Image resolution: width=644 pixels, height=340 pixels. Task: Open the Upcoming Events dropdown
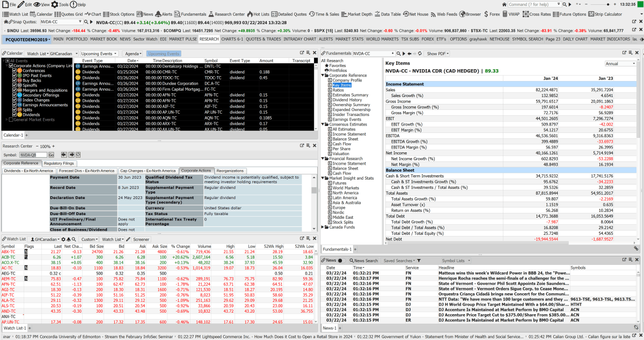tap(99, 54)
